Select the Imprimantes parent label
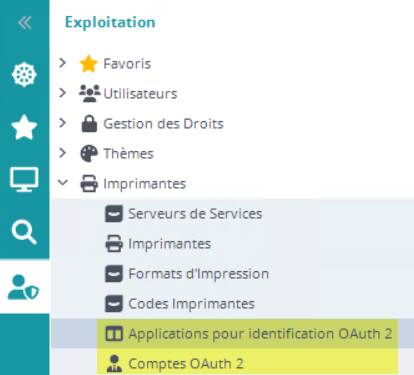Viewport: 414px width, 375px height. (x=145, y=184)
